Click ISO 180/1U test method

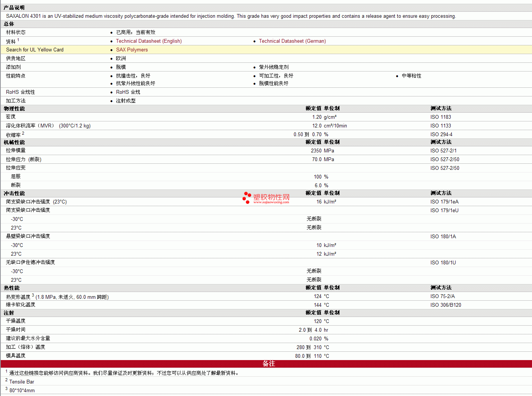(x=443, y=263)
